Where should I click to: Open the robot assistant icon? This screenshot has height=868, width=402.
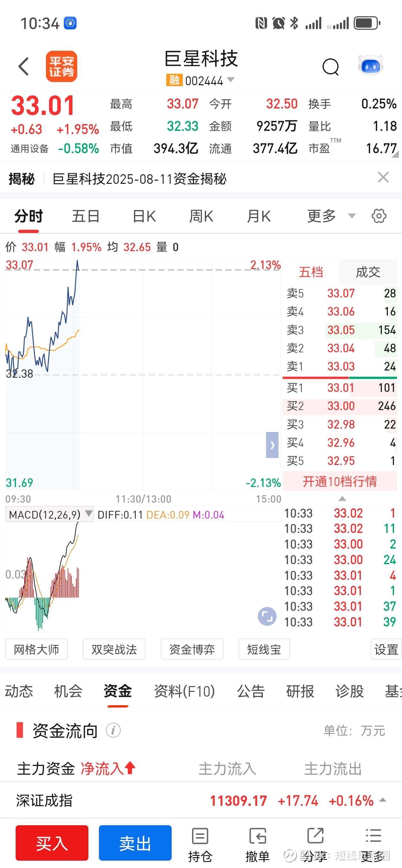(x=370, y=65)
